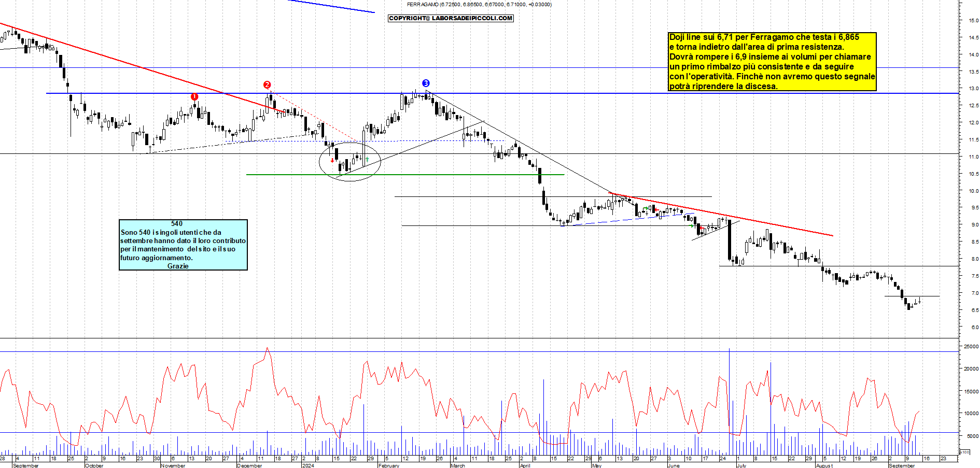Viewport: 980px width, 468px height.
Task: Click the June month label
Action: coord(674,465)
